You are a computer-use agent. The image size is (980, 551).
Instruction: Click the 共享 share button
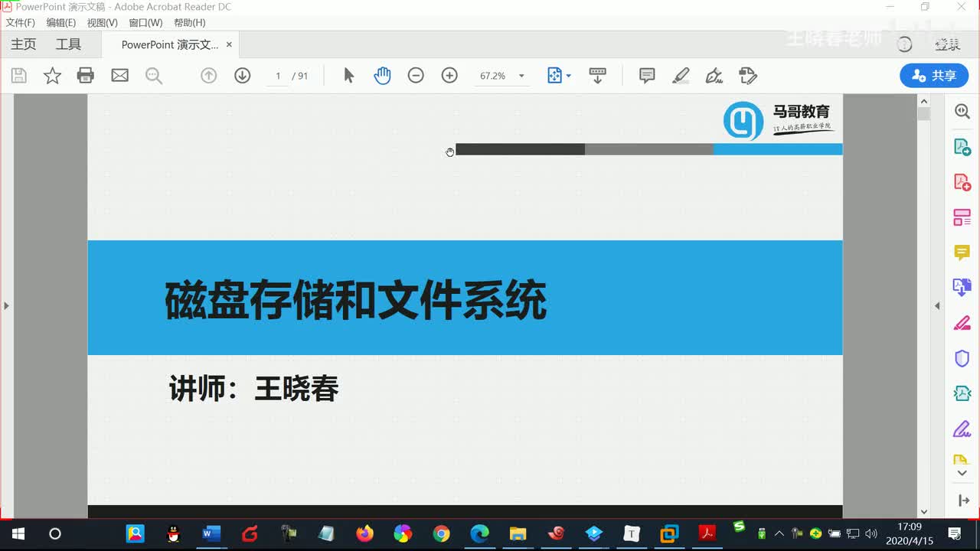[x=934, y=76]
